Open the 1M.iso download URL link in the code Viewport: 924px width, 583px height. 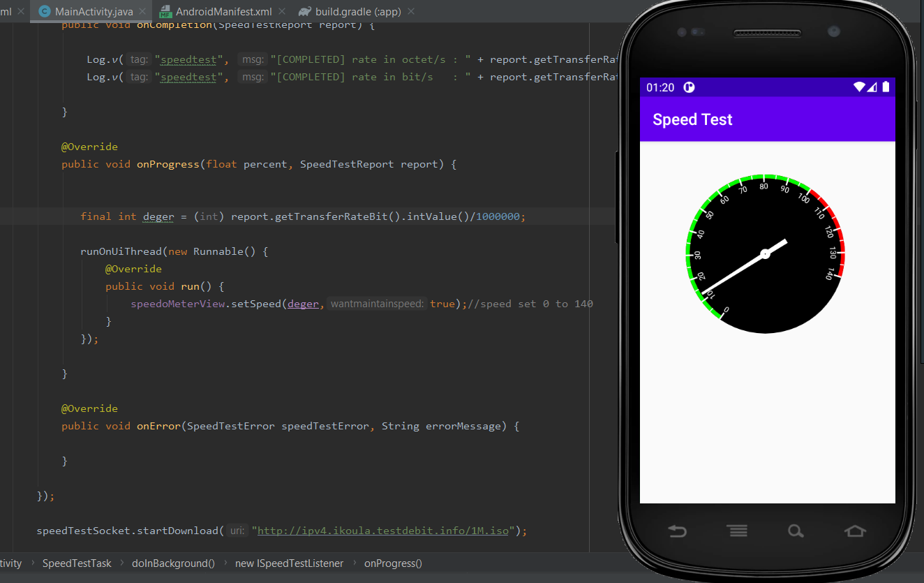point(382,531)
